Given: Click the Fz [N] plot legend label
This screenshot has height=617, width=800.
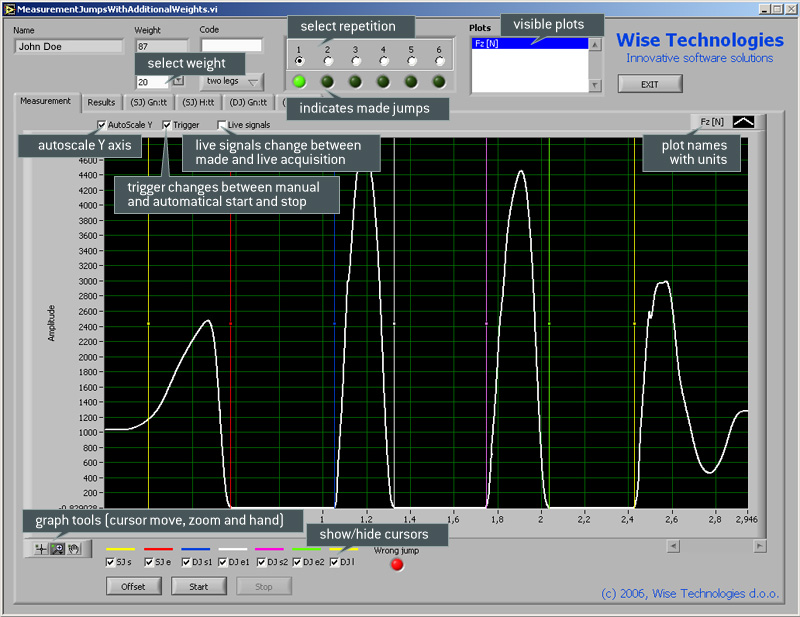Looking at the screenshot, I should point(712,122).
